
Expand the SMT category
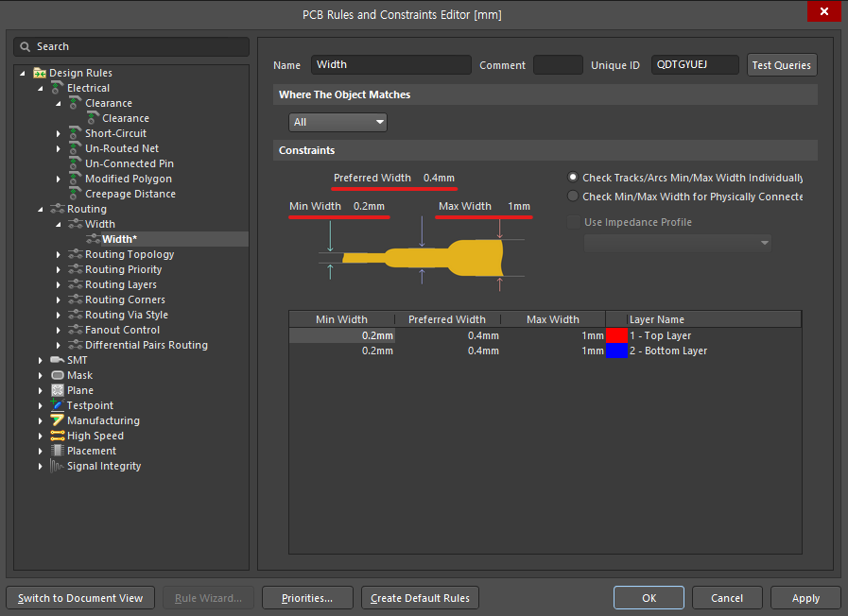40,360
